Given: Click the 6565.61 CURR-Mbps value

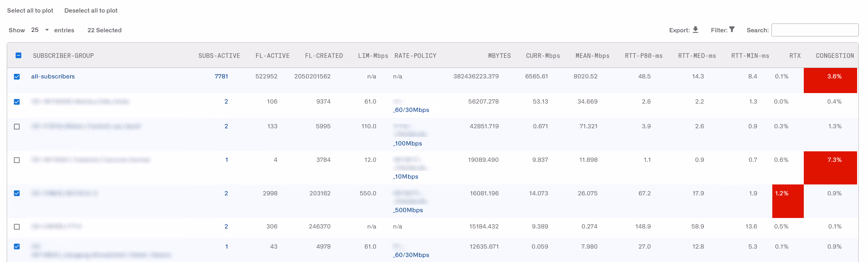Looking at the screenshot, I should [536, 76].
